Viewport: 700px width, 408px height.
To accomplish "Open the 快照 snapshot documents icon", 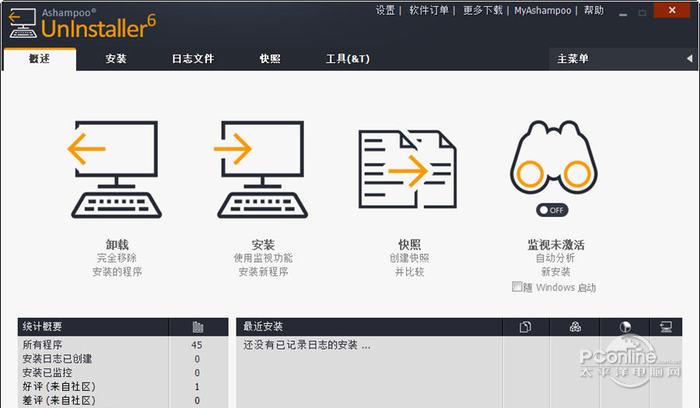I will click(x=407, y=169).
